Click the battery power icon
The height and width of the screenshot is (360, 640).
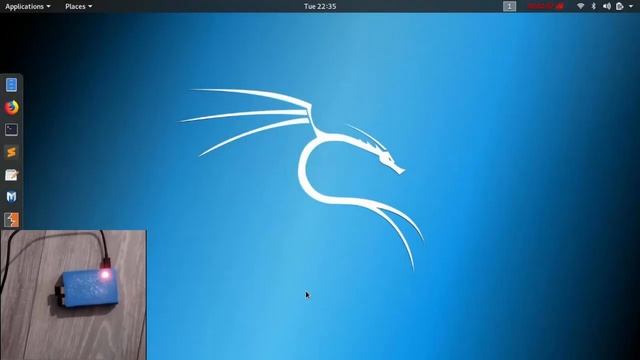pyautogui.click(x=620, y=6)
